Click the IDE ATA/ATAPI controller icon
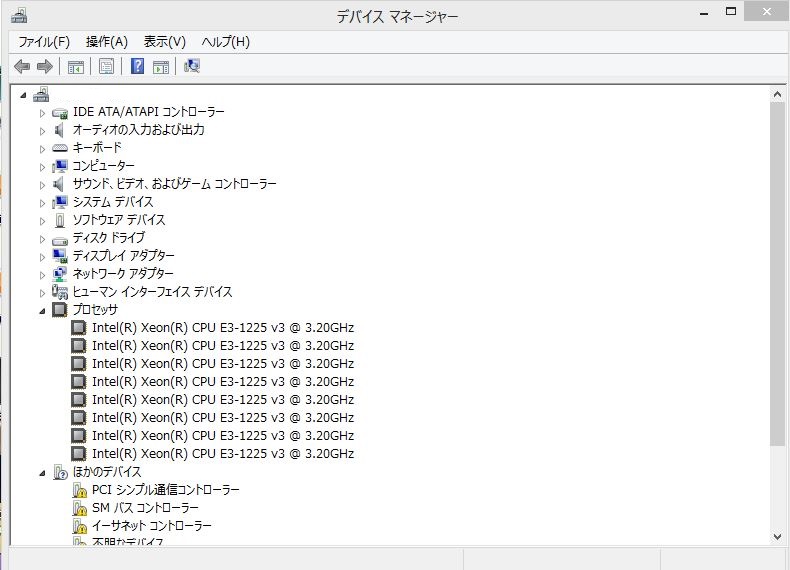 [x=60, y=113]
